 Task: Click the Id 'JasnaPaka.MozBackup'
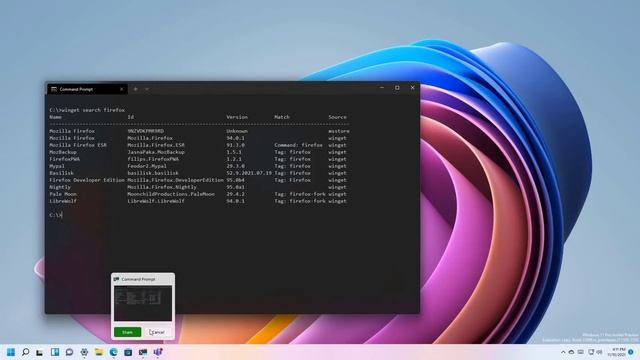click(156, 152)
